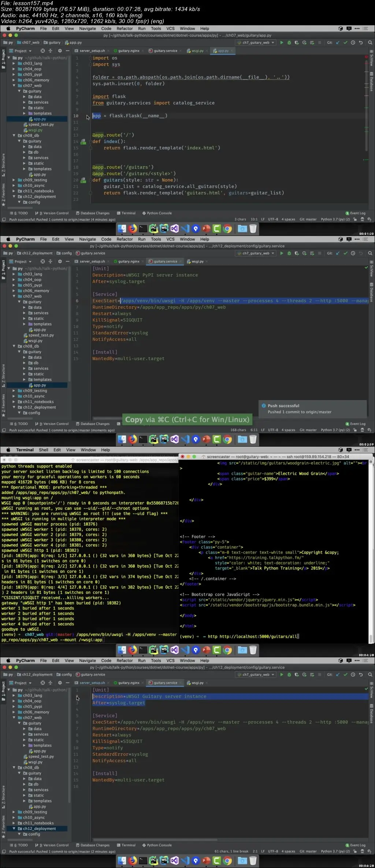
Task: Expand ch03_lang folder in 00:01:30 frame tree
Action: pos(14,63)
